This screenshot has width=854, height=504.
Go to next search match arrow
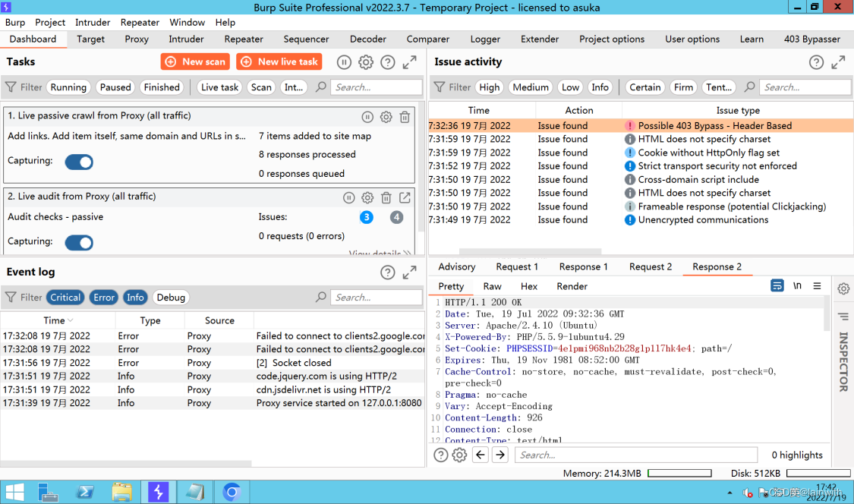[500, 455]
